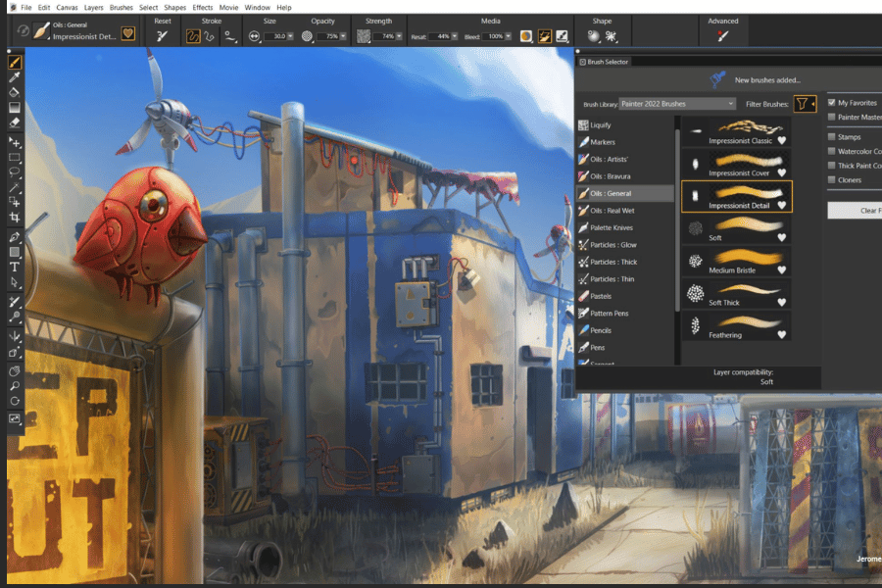Open the brush Size dropdown arrow

(x=291, y=36)
